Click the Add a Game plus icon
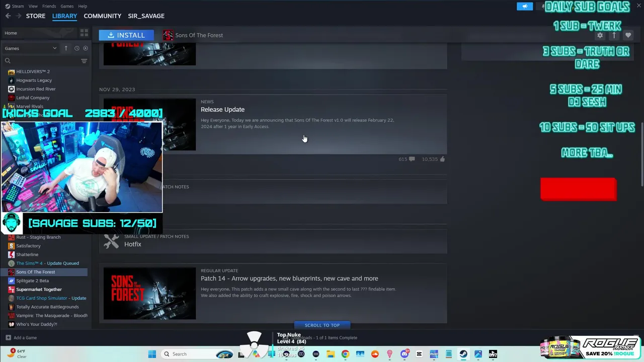644x362 pixels. [8, 338]
